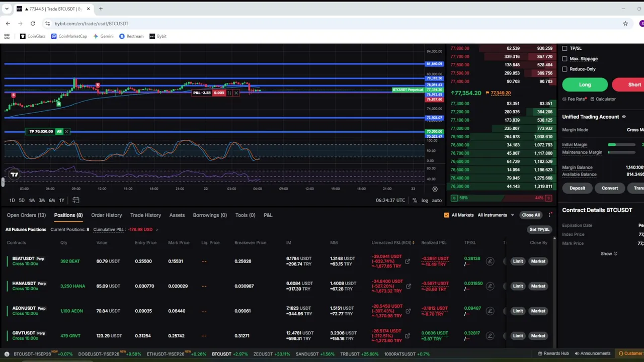Image resolution: width=644 pixels, height=362 pixels.
Task: Open share icon for HANAUSDT unrealized P&L
Action: coord(409,286)
